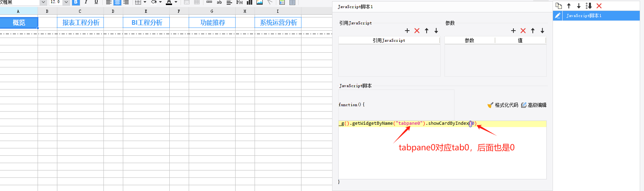Sort event scripts icon
Image resolution: width=644 pixels, height=191 pixels.
pyautogui.click(x=589, y=6)
